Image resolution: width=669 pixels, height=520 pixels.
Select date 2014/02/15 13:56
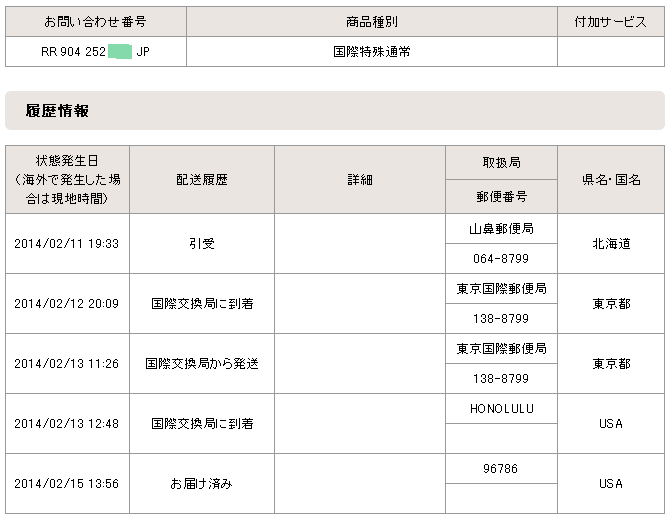point(67,484)
